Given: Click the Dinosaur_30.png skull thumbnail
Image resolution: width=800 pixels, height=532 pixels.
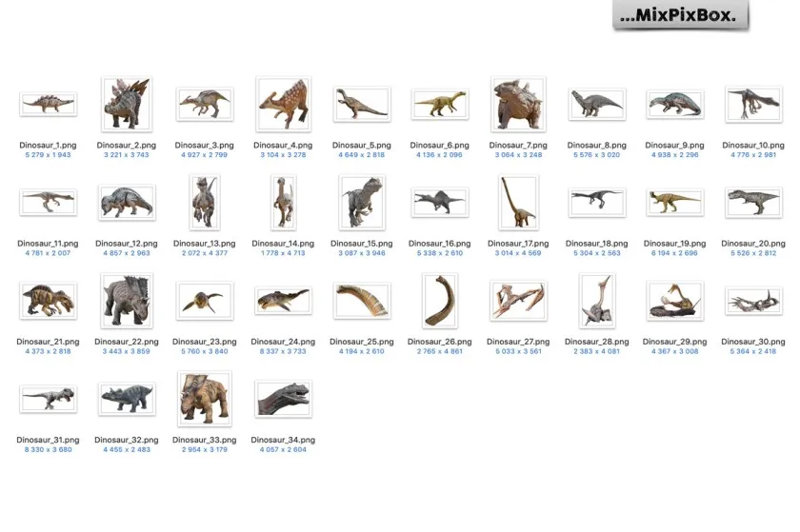Looking at the screenshot, I should point(751,303).
